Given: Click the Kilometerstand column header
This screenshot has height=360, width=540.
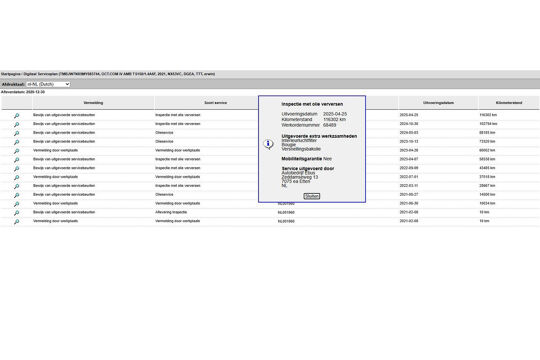Looking at the screenshot, I should [509, 103].
